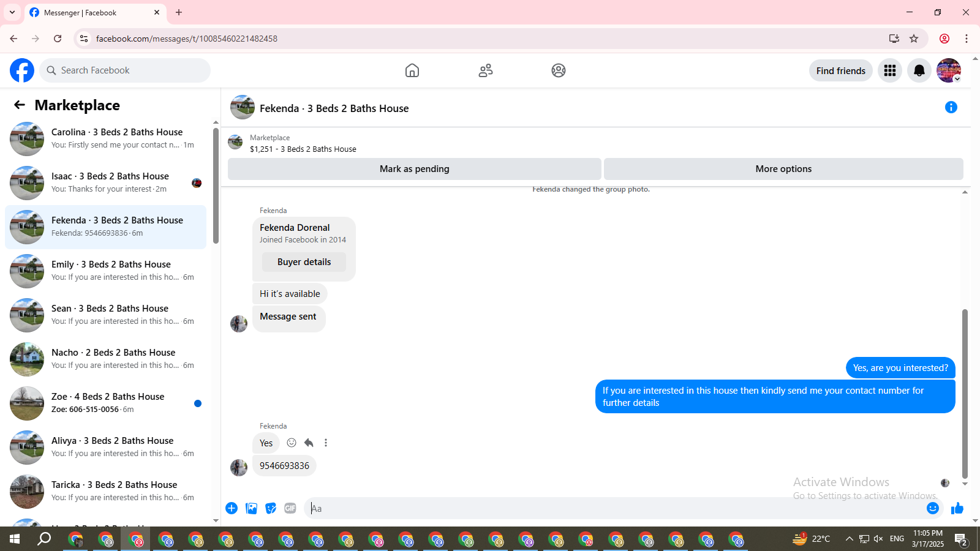This screenshot has width=980, height=551.
Task: Click the More options button
Action: point(783,169)
